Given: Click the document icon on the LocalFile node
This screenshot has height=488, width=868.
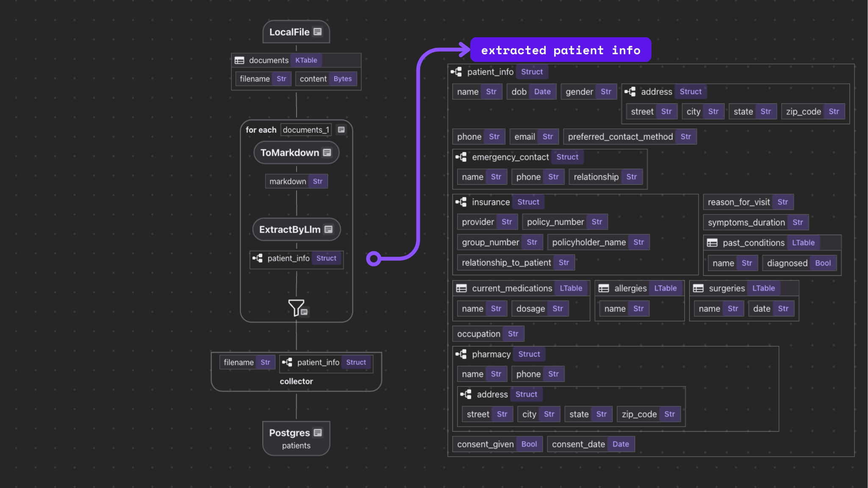Looking at the screenshot, I should point(318,31).
